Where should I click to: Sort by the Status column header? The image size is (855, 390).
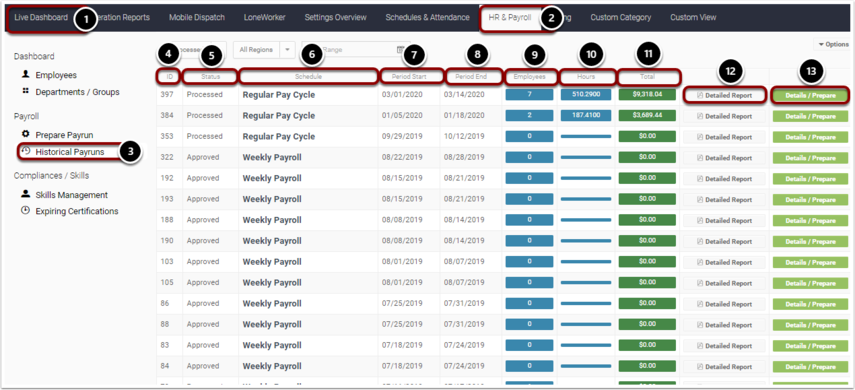pyautogui.click(x=210, y=77)
